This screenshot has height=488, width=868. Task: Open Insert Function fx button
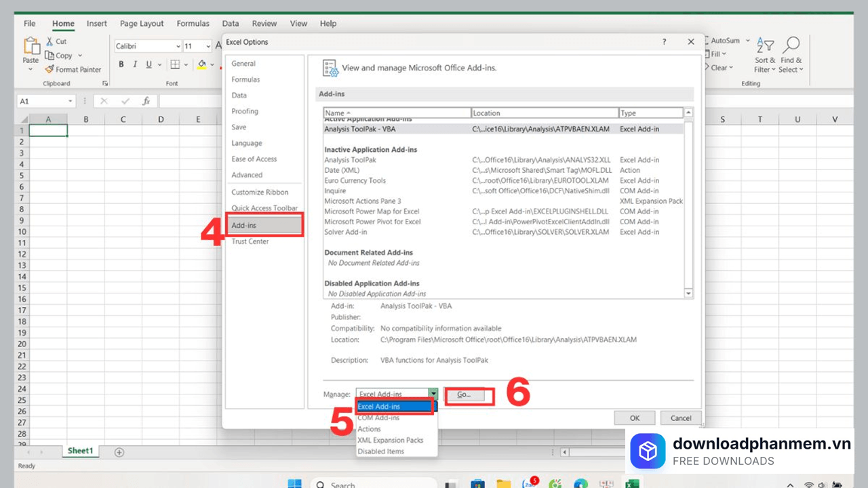pyautogui.click(x=146, y=101)
